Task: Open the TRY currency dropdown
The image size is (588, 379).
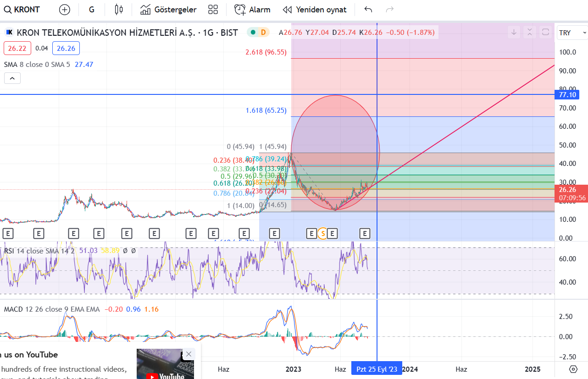Action: 572,33
